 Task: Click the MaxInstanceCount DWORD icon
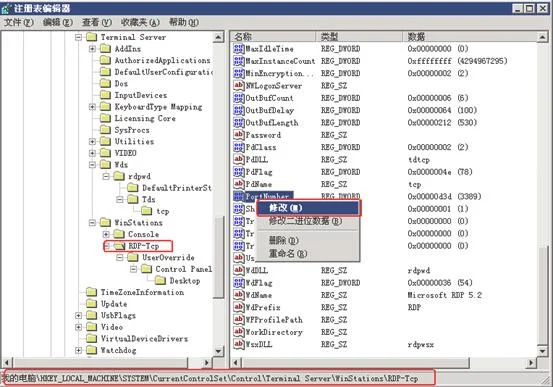[239, 61]
